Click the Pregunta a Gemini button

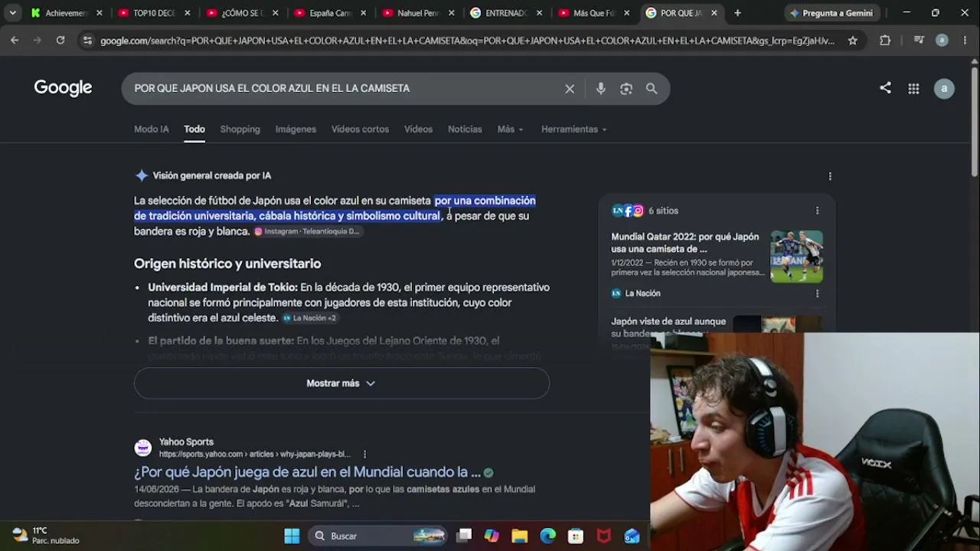(831, 13)
